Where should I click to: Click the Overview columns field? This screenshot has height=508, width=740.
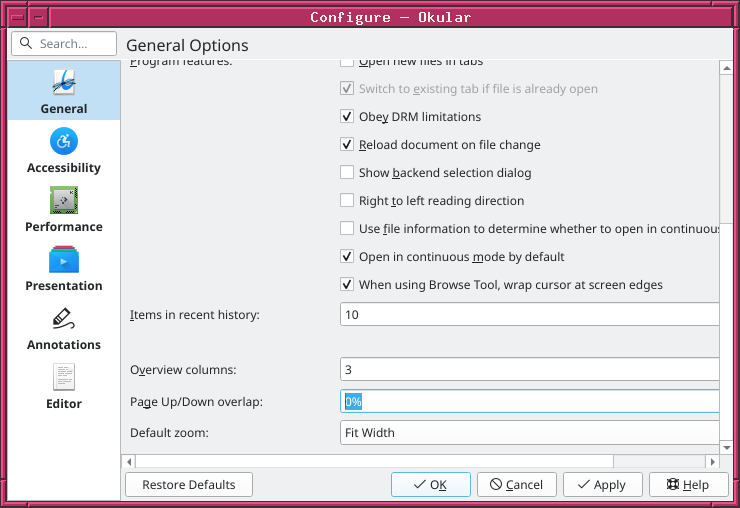(x=530, y=369)
